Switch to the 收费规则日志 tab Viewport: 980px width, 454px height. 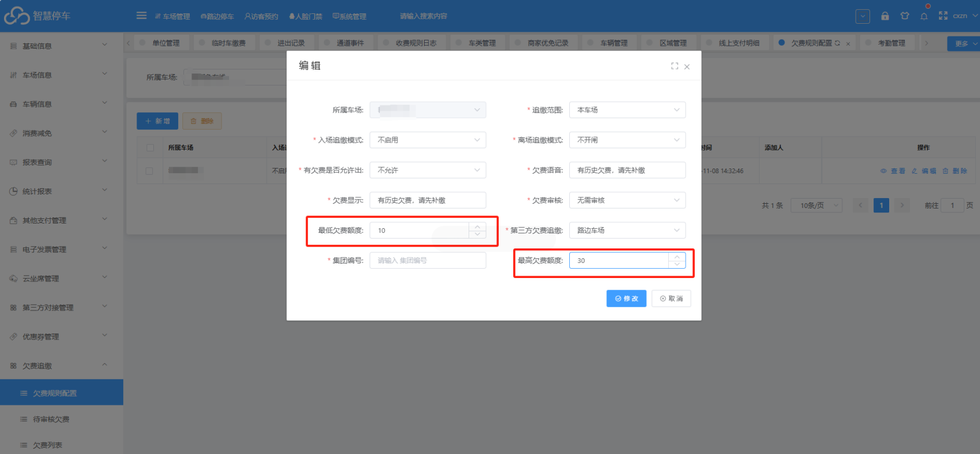point(410,43)
